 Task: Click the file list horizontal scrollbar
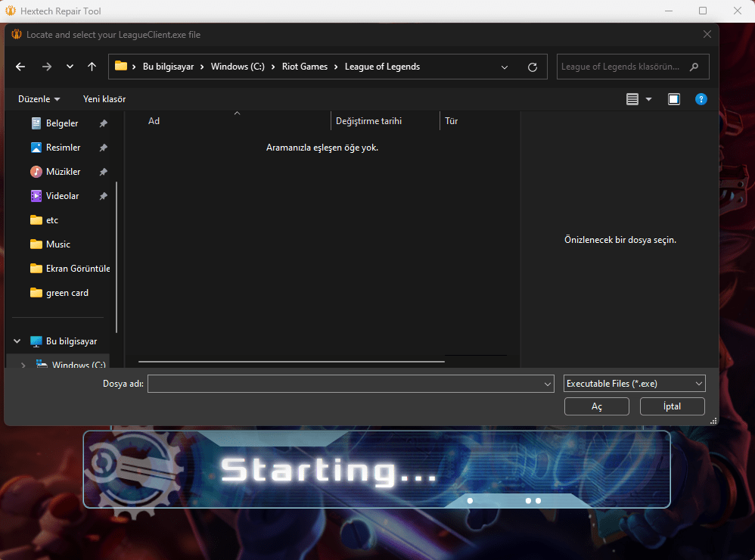[x=291, y=361]
